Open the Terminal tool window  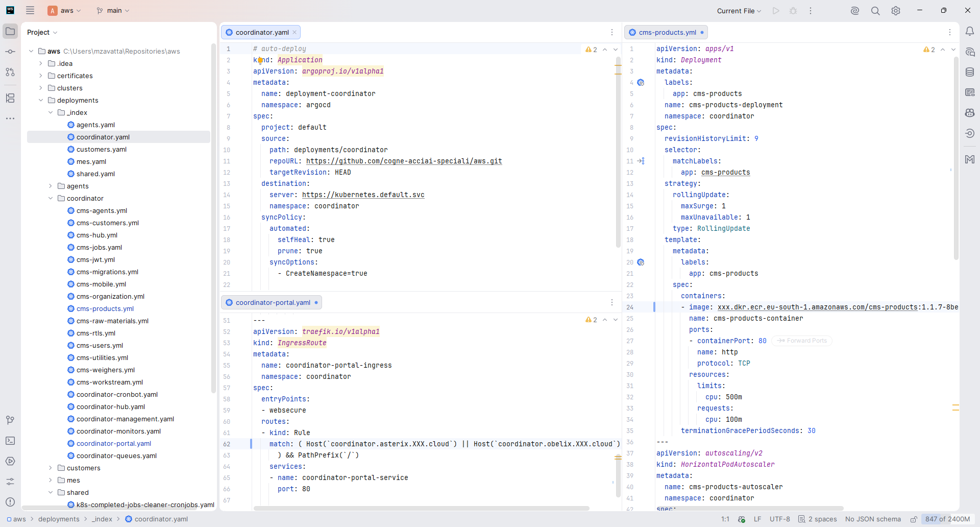pyautogui.click(x=10, y=440)
